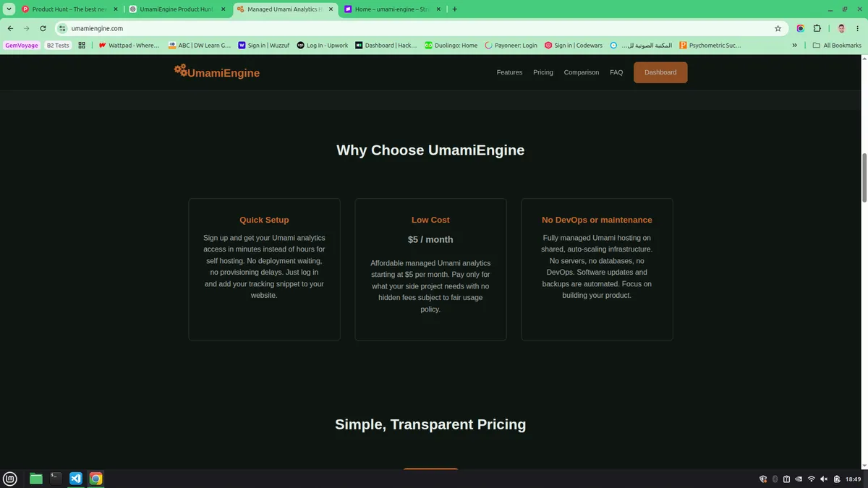The width and height of the screenshot is (868, 488).
Task: Click the Dashboard button
Action: (660, 72)
